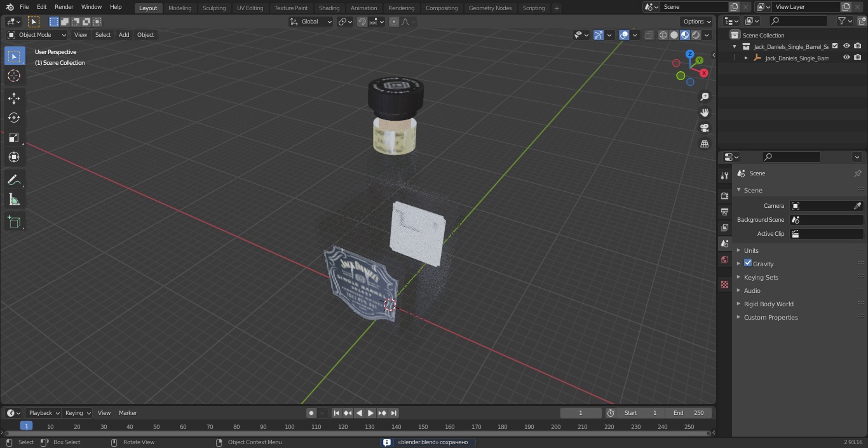
Task: Click the new view layer copy icon
Action: pyautogui.click(x=846, y=7)
